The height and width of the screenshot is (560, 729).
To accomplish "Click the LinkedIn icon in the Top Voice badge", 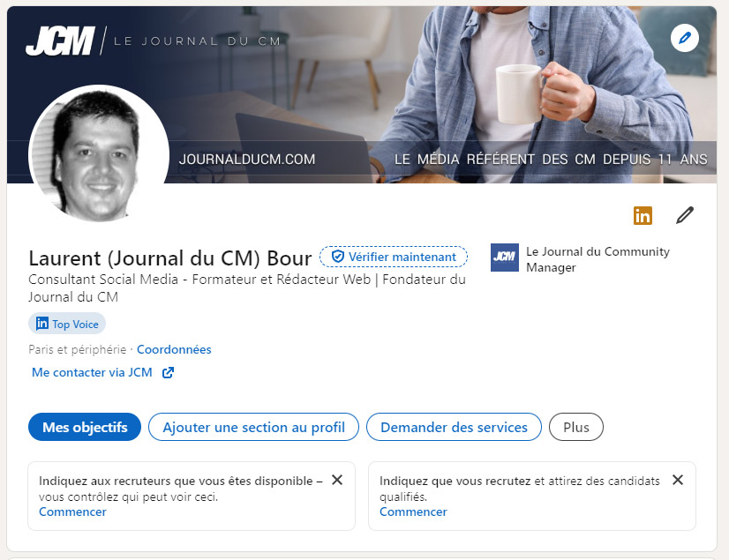I will click(x=41, y=323).
